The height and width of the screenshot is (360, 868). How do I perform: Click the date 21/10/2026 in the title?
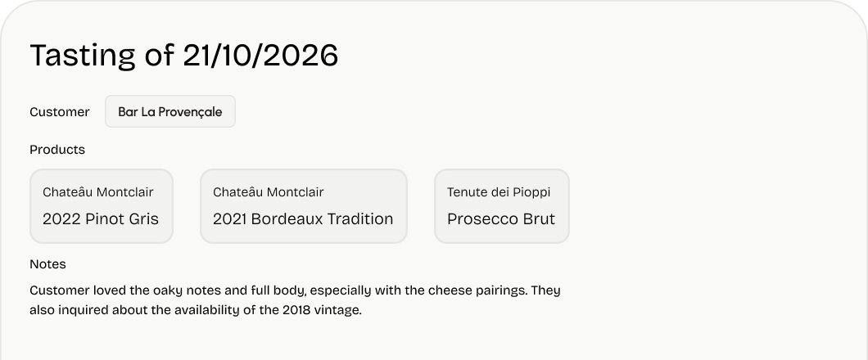[260, 56]
